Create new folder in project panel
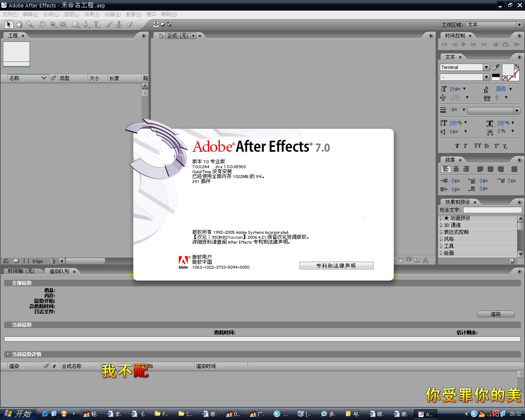The height and width of the screenshot is (420, 525). [x=16, y=261]
